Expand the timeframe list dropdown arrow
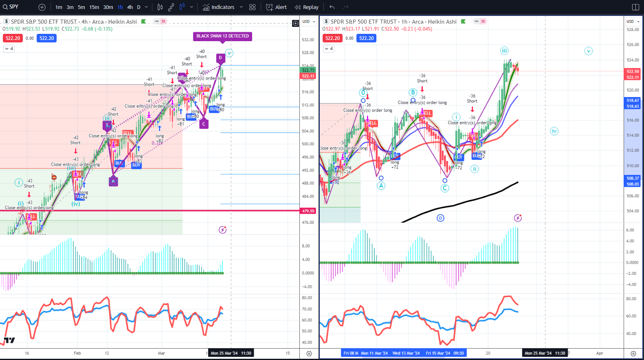This screenshot has height=360, width=644. (147, 7)
